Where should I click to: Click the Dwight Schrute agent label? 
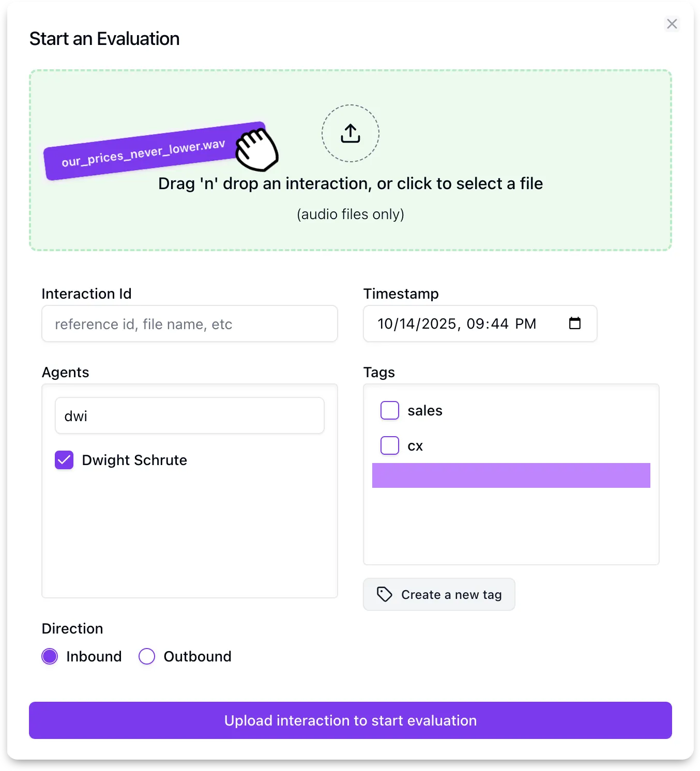[134, 460]
